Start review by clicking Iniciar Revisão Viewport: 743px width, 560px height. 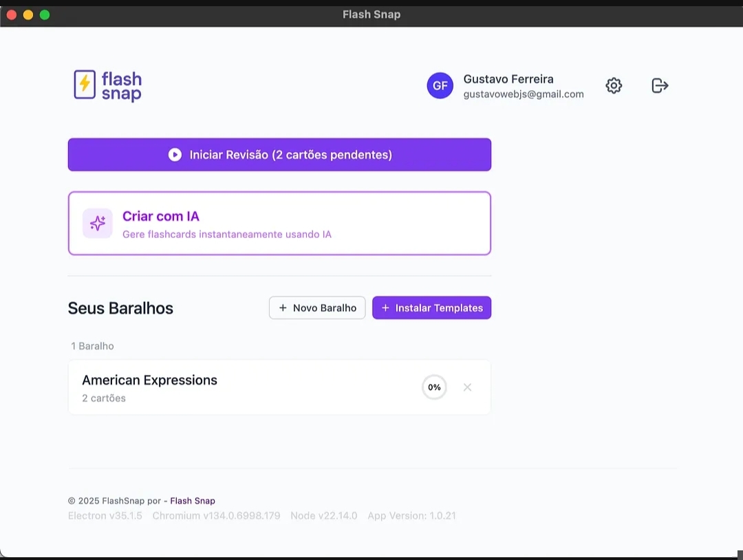click(x=279, y=155)
